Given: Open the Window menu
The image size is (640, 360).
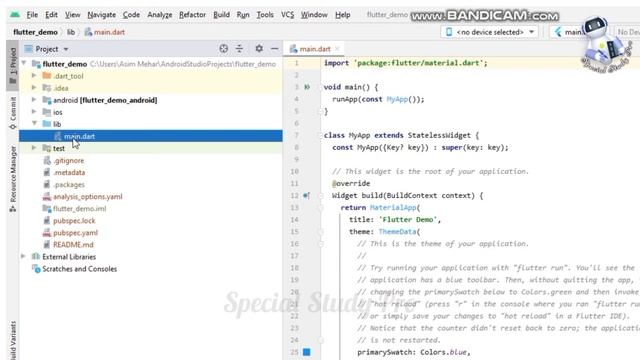Looking at the screenshot, I should [x=314, y=15].
